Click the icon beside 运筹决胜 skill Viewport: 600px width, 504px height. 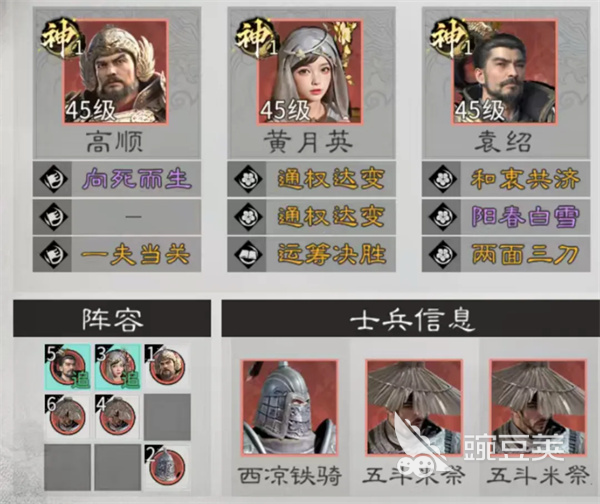[248, 254]
